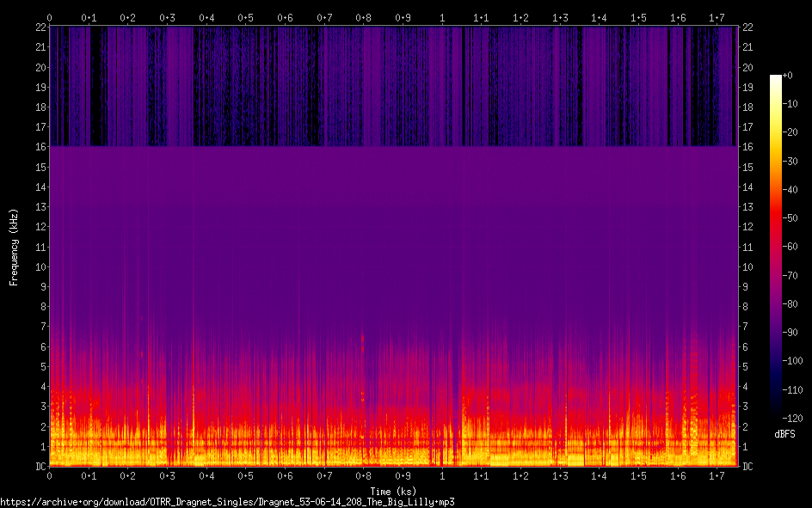Select the "10" tick on left frequency axis
Image resolution: width=812 pixels, height=508 pixels.
(40, 267)
